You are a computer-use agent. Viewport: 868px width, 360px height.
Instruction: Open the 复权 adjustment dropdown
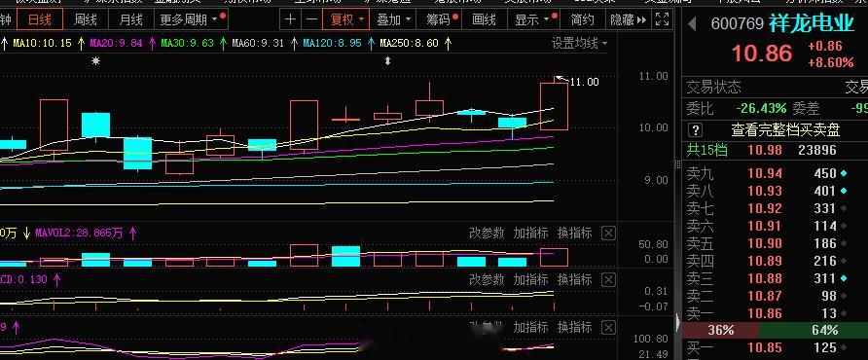tap(346, 19)
